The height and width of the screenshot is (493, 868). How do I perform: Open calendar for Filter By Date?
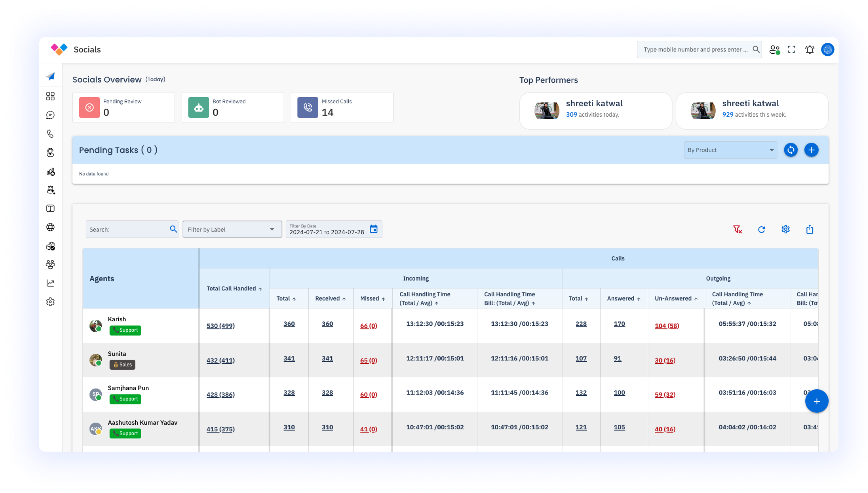373,229
